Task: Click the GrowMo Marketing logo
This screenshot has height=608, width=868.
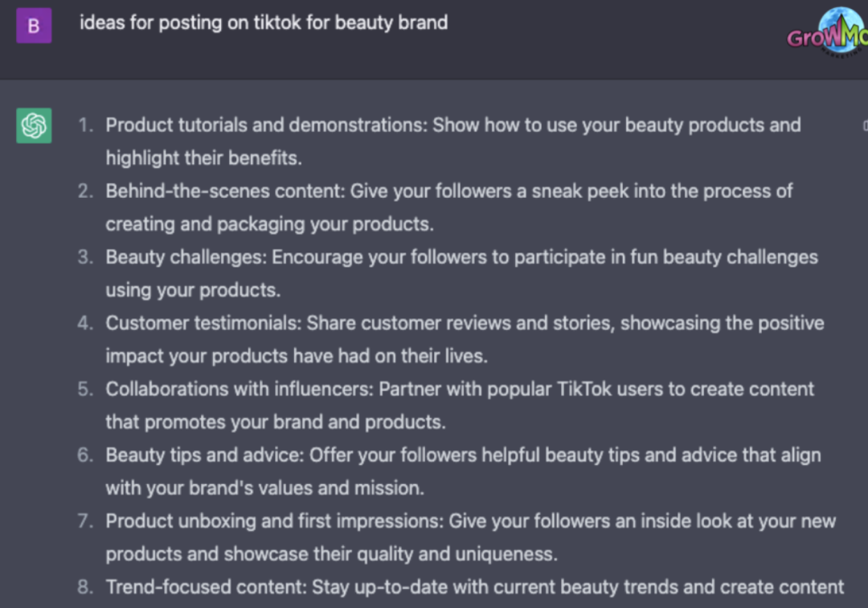Action: click(x=828, y=32)
